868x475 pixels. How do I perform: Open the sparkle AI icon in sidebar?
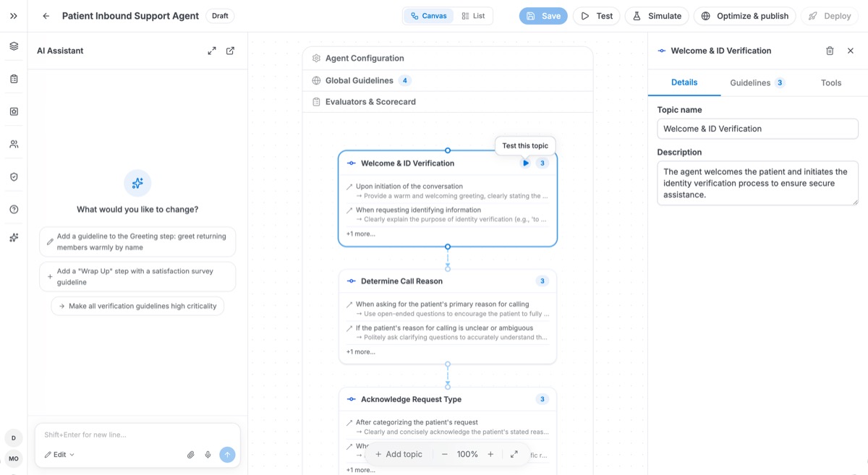(14, 237)
